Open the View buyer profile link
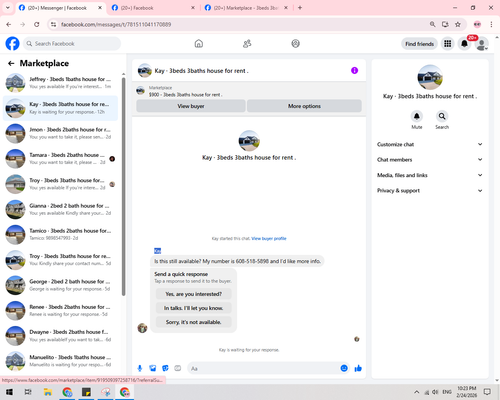Image resolution: width=500 pixels, height=400 pixels. (x=269, y=238)
